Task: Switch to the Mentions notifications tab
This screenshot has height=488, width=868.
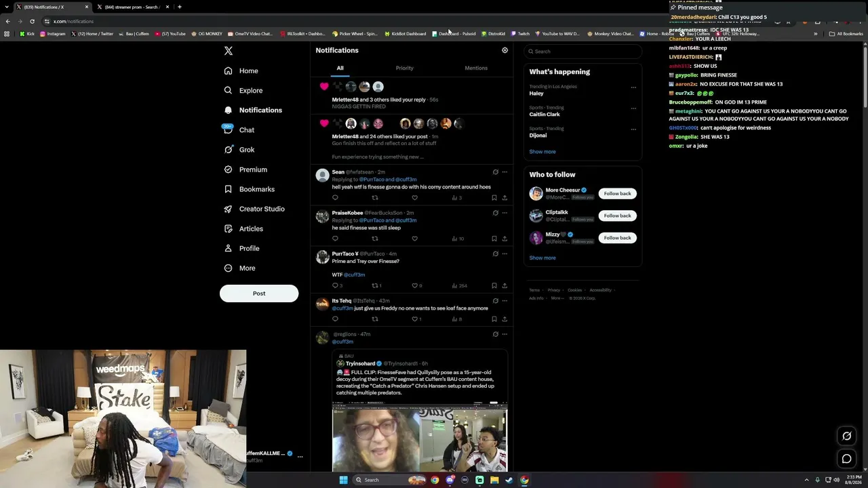Action: [x=476, y=68]
